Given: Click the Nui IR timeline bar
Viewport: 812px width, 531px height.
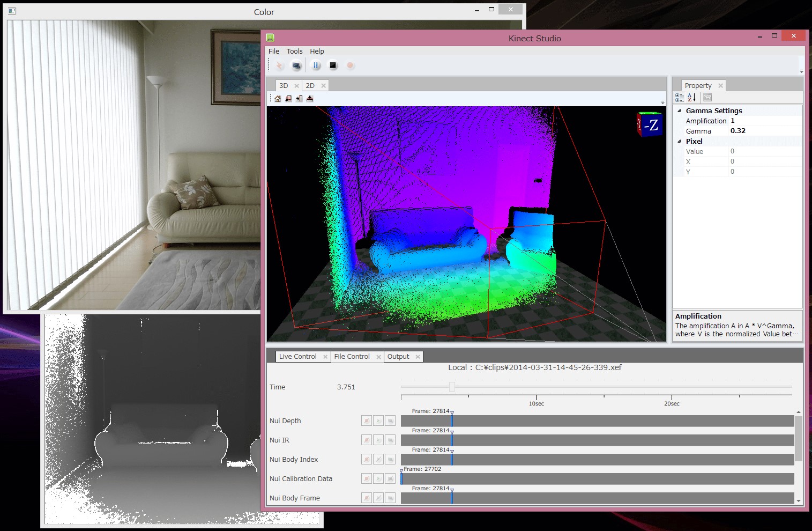Looking at the screenshot, I should tap(597, 440).
